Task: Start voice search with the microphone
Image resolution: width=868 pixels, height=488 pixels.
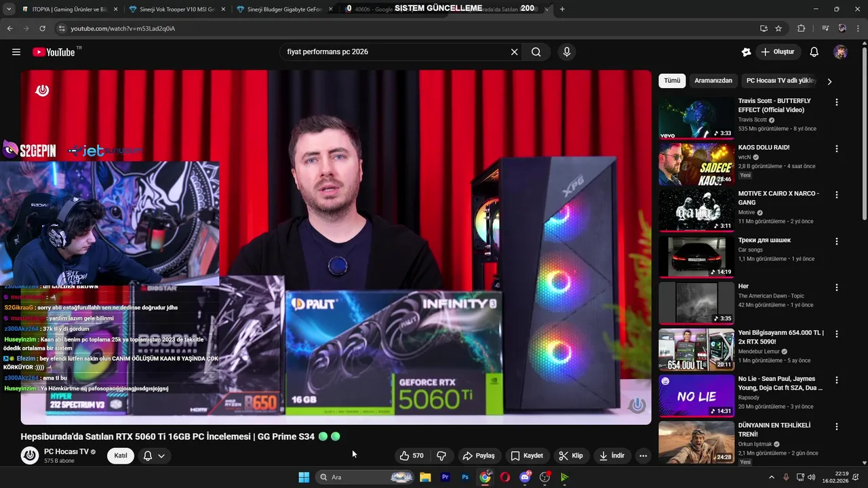Action: 567,52
